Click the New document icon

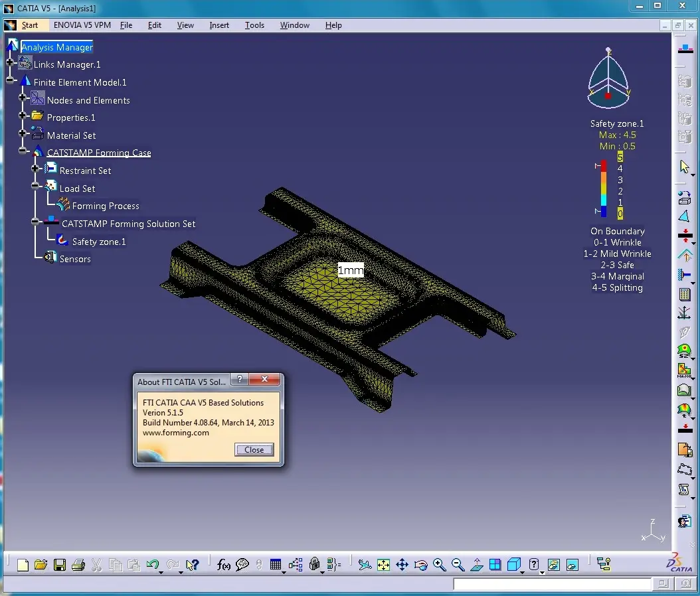pyautogui.click(x=23, y=565)
